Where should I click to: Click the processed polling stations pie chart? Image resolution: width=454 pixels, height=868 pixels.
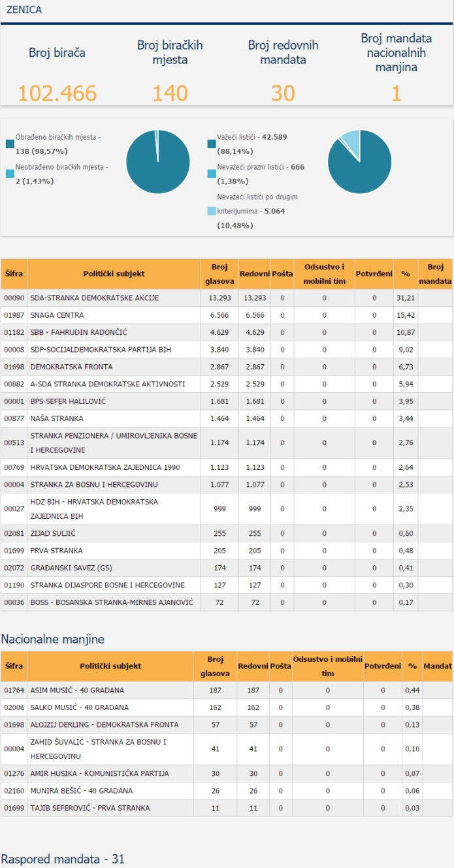point(158,161)
